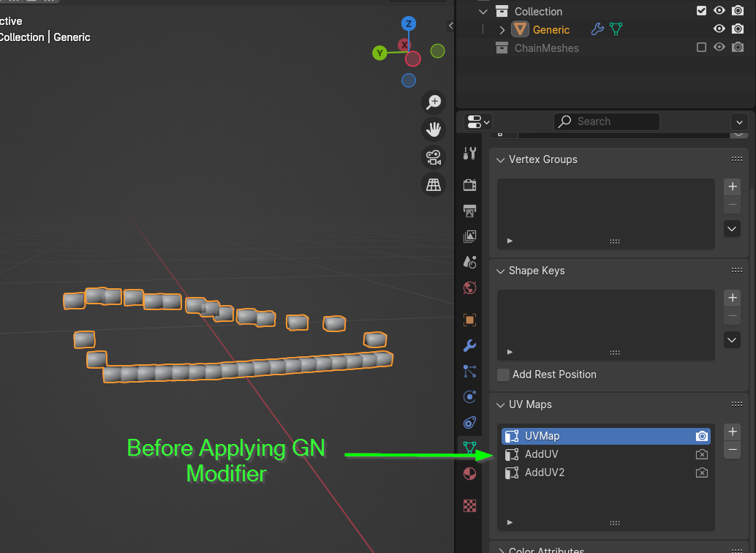
Task: Click the zoom magnifier viewport icon
Action: point(434,102)
